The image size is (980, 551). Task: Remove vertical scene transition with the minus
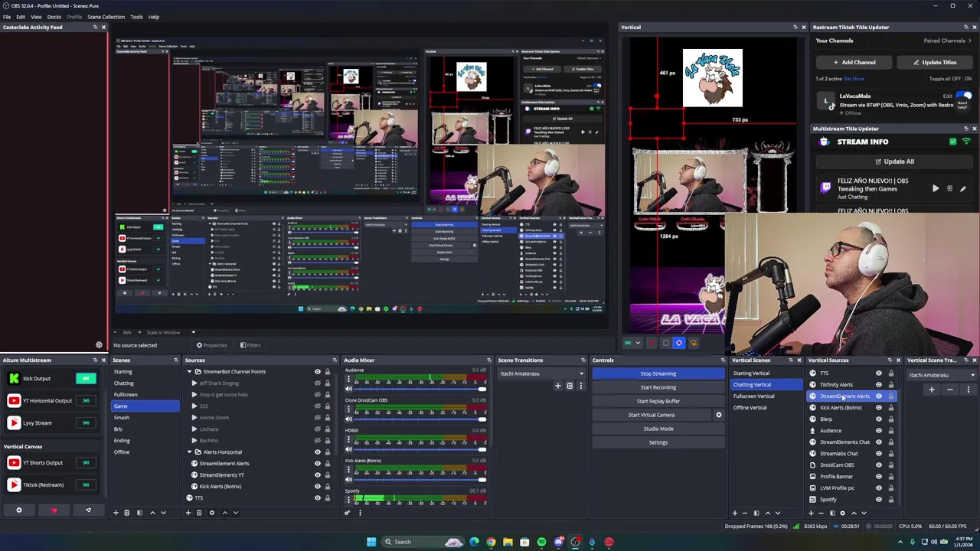[950, 390]
